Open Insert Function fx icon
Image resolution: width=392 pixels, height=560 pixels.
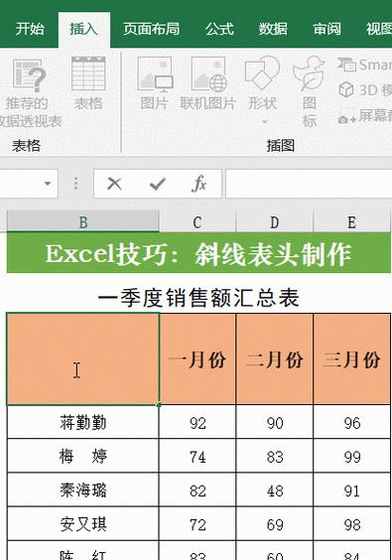pos(198,184)
